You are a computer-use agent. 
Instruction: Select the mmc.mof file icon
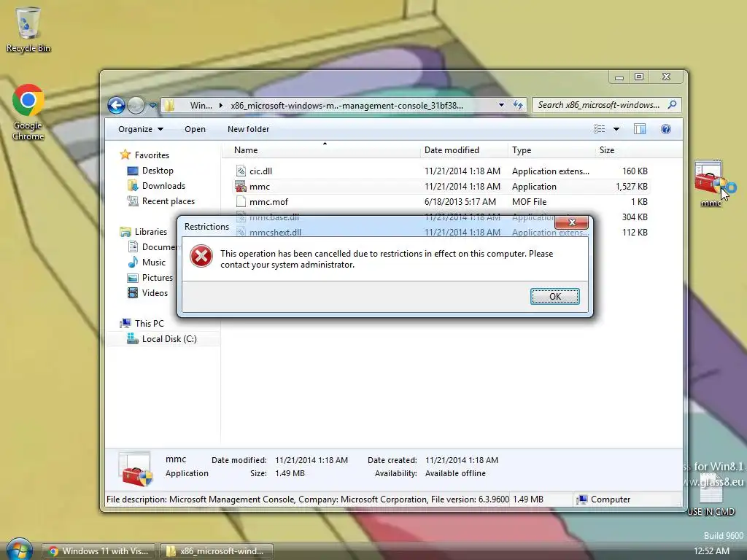tap(241, 201)
